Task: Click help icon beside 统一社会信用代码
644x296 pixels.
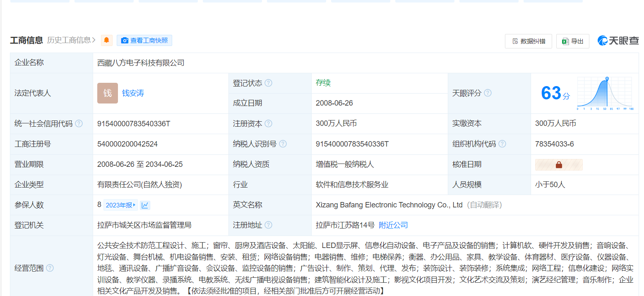Action: (x=79, y=124)
